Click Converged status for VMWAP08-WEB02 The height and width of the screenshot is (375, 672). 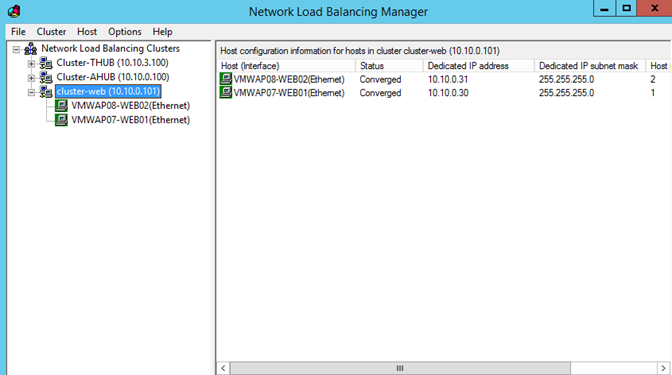point(380,79)
